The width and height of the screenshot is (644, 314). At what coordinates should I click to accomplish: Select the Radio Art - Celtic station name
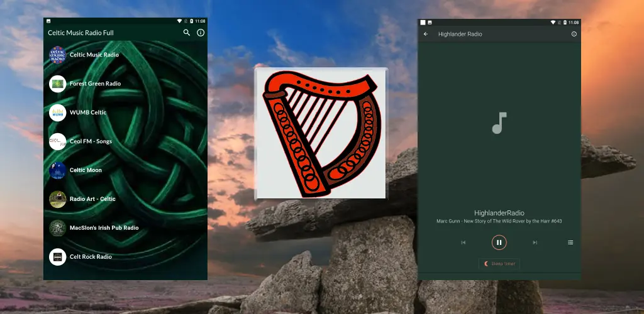click(x=92, y=199)
